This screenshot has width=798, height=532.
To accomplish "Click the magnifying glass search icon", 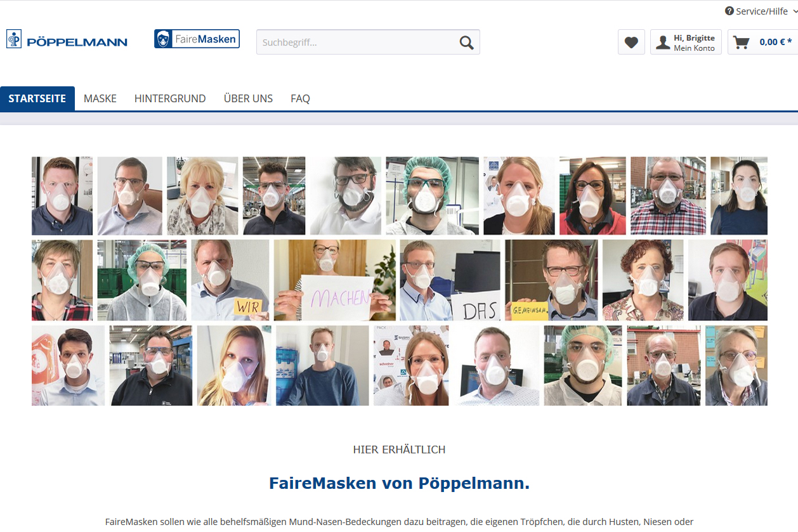I will 466,42.
